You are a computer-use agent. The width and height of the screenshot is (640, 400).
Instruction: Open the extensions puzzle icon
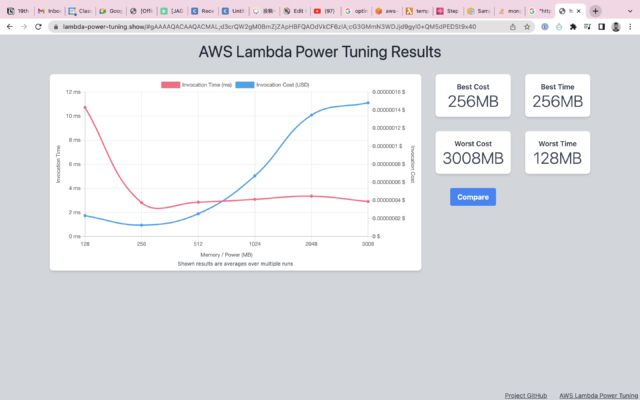click(572, 26)
